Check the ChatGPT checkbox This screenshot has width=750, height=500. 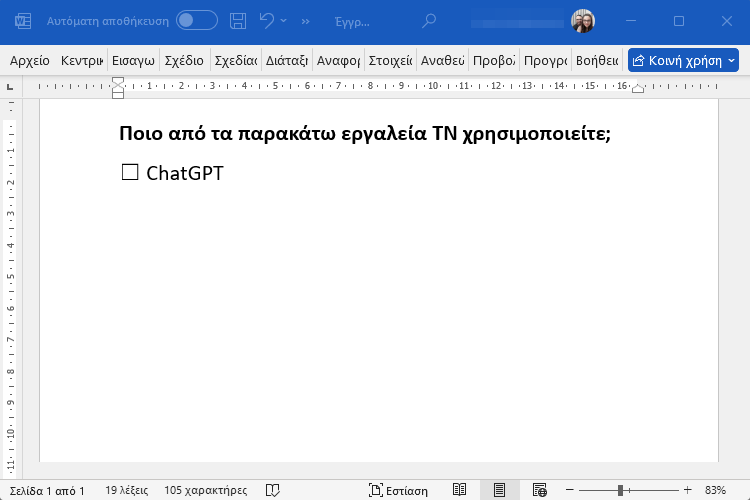[130, 172]
